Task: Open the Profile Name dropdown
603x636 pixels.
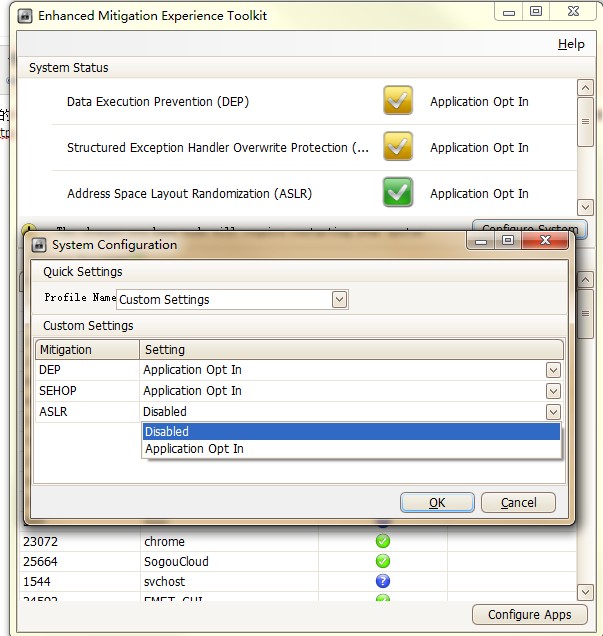Action: pos(339,300)
